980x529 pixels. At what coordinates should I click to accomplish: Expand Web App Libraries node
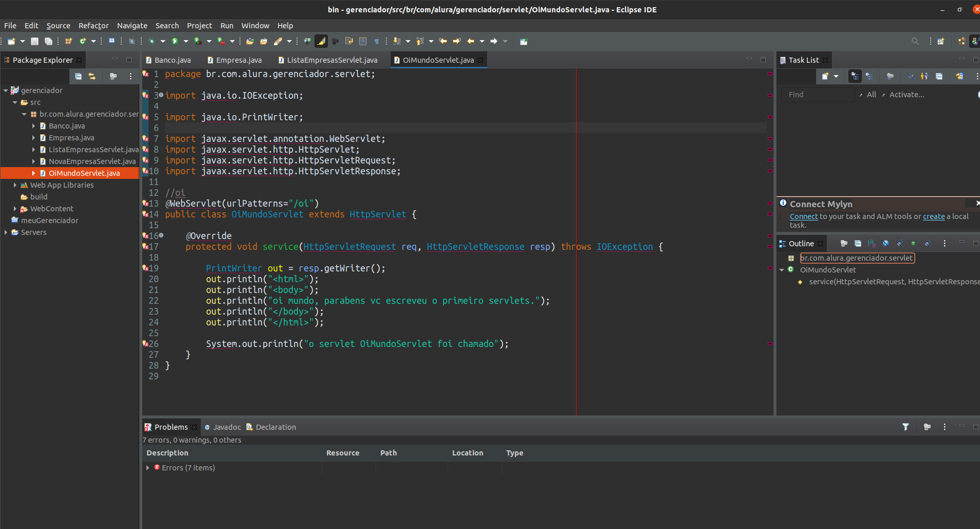point(15,185)
